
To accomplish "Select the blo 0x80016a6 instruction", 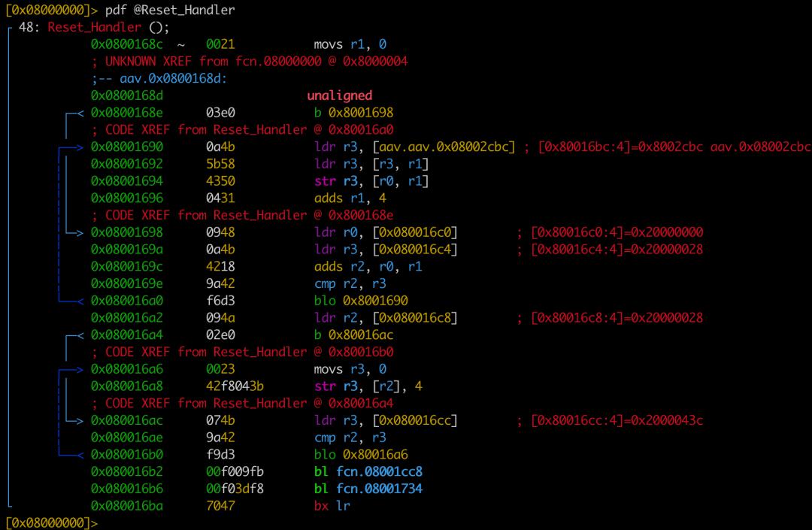I will click(x=361, y=454).
